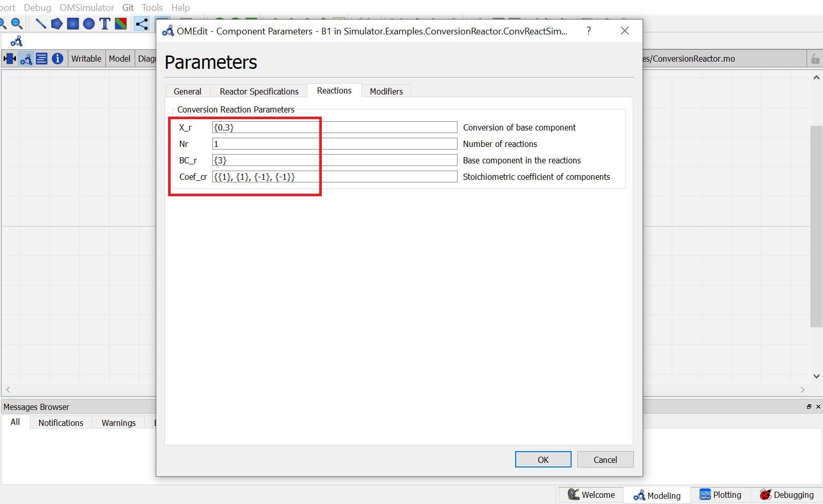Close the Component Parameters dialog
823x504 pixels.
click(625, 31)
